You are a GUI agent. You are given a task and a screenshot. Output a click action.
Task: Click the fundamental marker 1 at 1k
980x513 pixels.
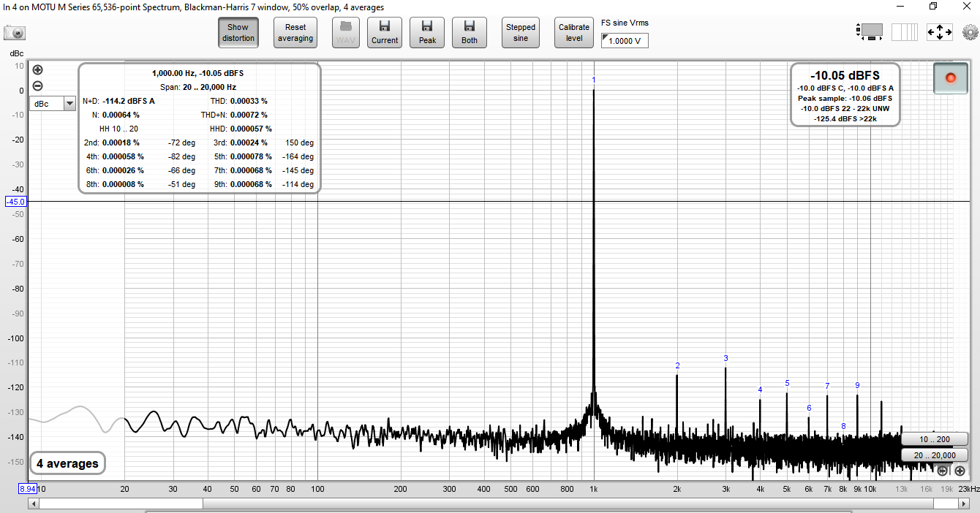(x=594, y=80)
